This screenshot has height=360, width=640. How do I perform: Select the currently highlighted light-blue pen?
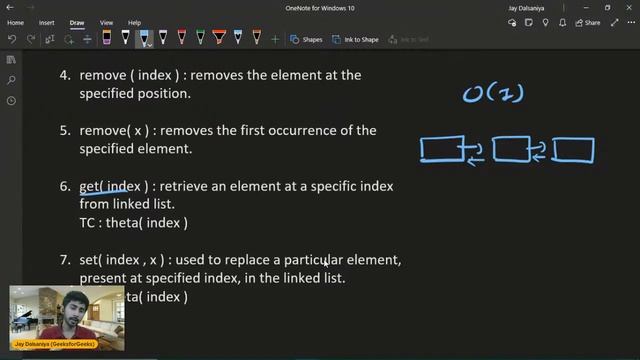(x=143, y=38)
